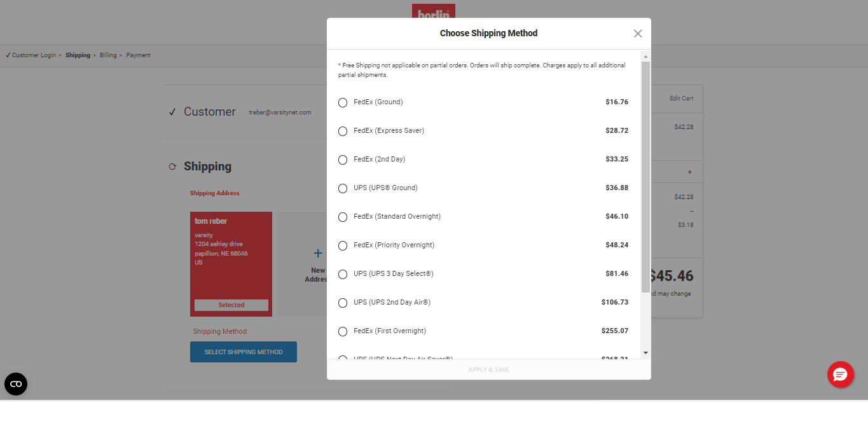The width and height of the screenshot is (868, 426).
Task: Close the Choose Shipping Method dialog
Action: (x=638, y=34)
